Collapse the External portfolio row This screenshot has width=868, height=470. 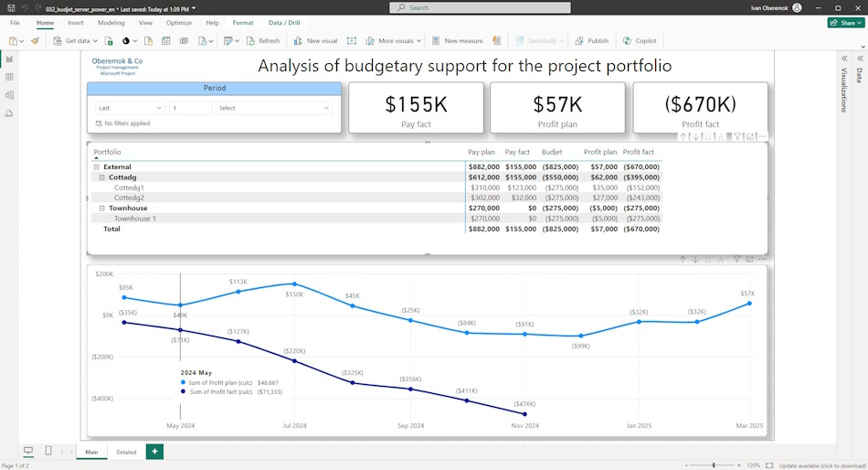click(x=96, y=166)
